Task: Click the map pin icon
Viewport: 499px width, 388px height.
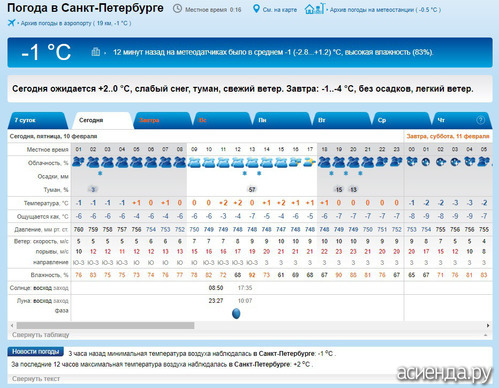Action: [256, 9]
